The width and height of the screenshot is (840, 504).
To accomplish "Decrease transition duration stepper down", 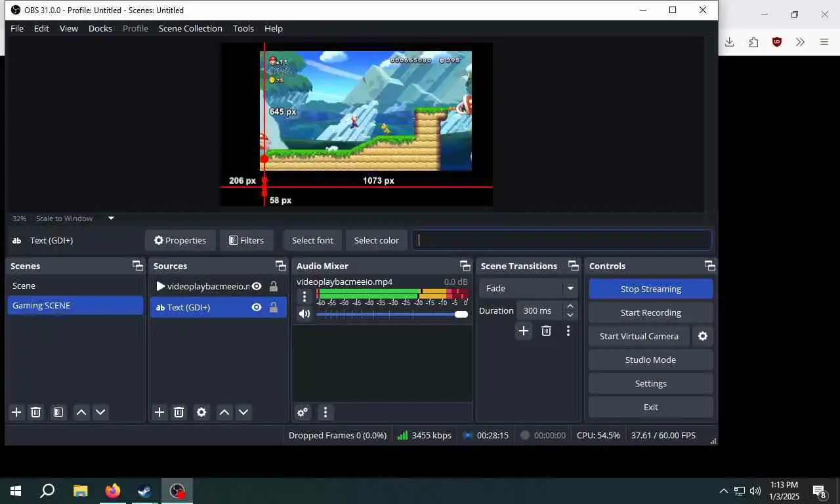I will 570,316.
